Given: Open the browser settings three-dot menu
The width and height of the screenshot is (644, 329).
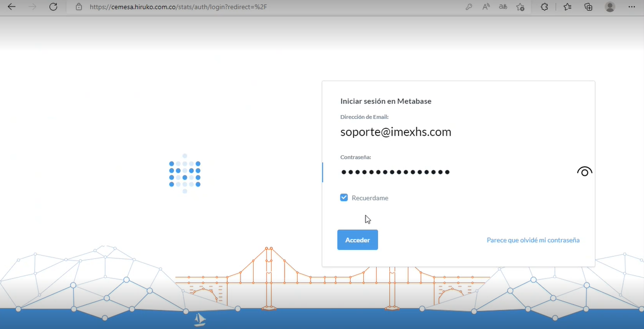Looking at the screenshot, I should pyautogui.click(x=632, y=7).
